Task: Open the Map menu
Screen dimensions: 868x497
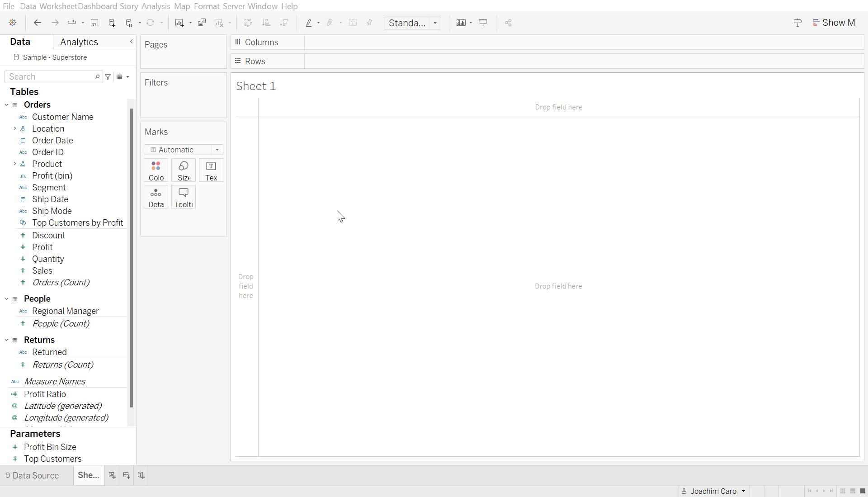Action: [x=182, y=6]
